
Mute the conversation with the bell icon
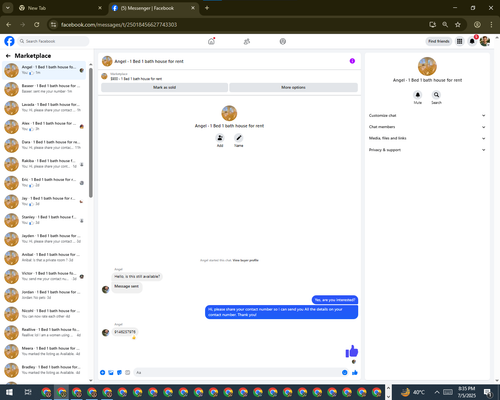pyautogui.click(x=418, y=95)
